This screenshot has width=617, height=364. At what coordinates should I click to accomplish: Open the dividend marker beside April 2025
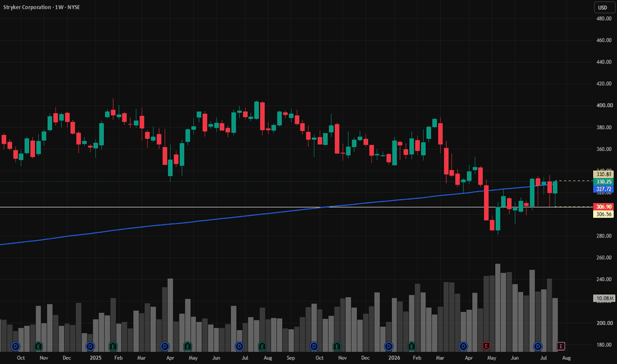(164, 346)
